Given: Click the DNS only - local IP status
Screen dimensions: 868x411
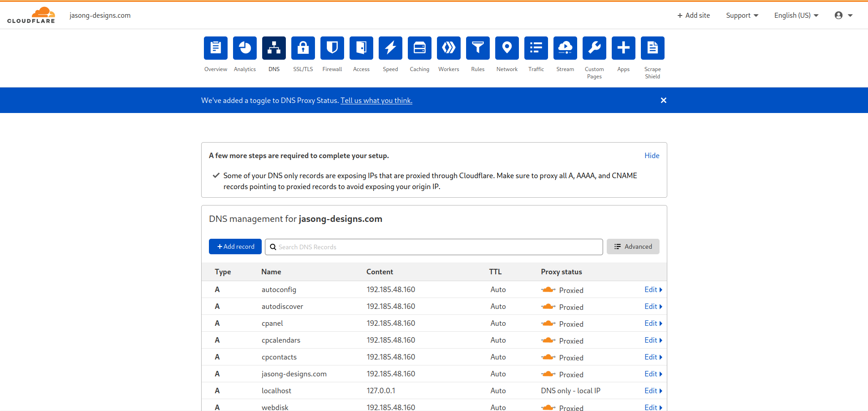Looking at the screenshot, I should pos(571,391).
